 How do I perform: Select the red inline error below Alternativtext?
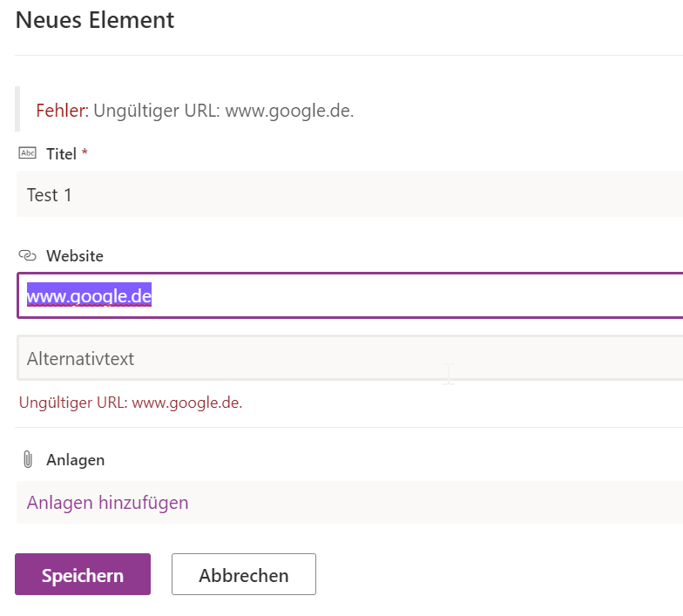coord(131,403)
